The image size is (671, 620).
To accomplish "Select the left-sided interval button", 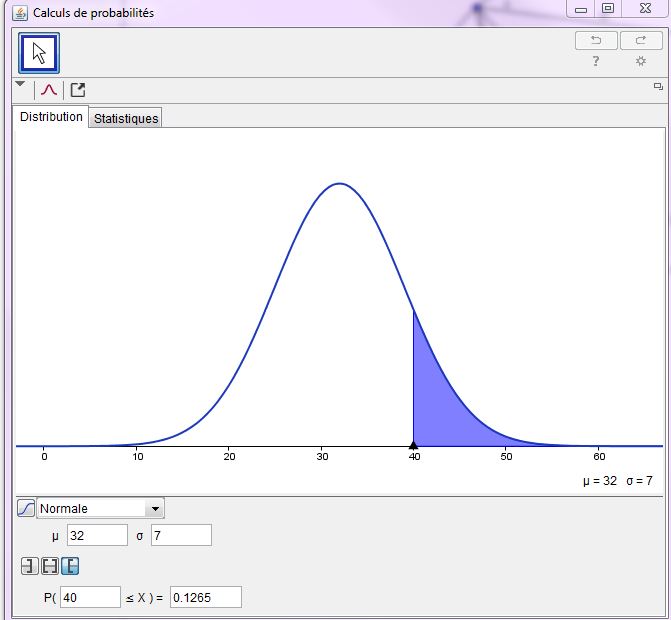I will 29,567.
